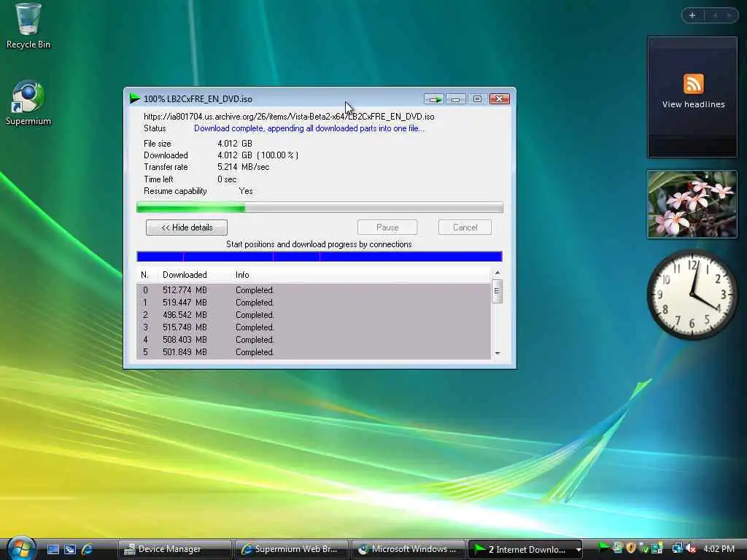Maximize the IDM download window
The width and height of the screenshot is (747, 560).
[477, 99]
